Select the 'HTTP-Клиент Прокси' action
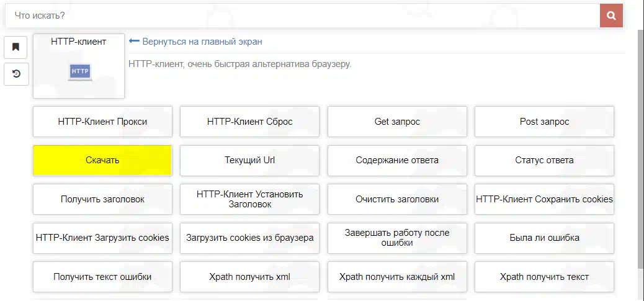The image size is (644, 301). coord(102,122)
